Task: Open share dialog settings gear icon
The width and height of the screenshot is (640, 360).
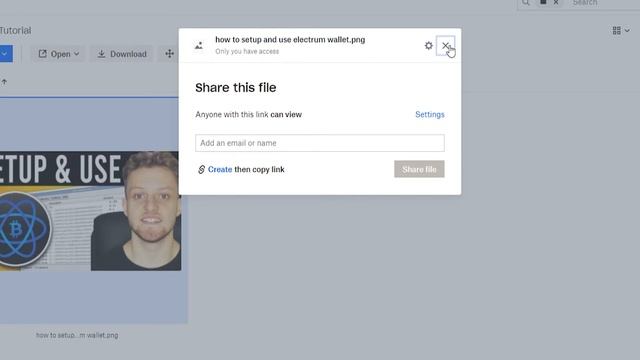Action: click(x=428, y=45)
